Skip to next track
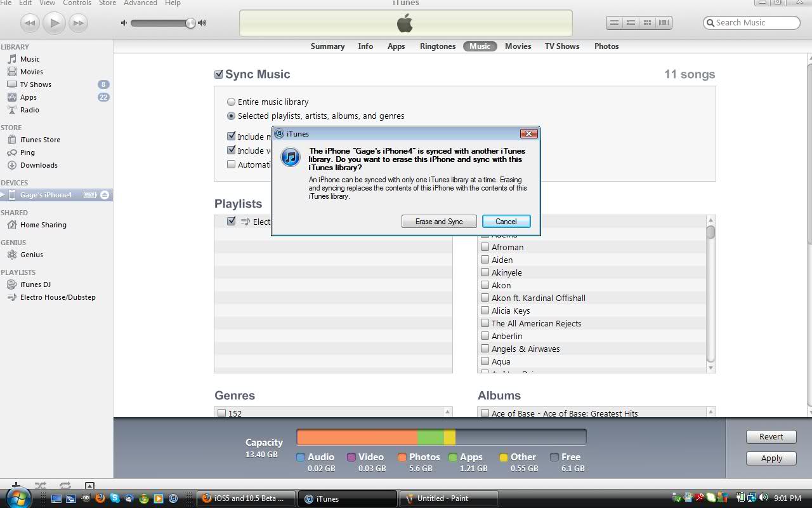812x508 pixels. pyautogui.click(x=78, y=23)
